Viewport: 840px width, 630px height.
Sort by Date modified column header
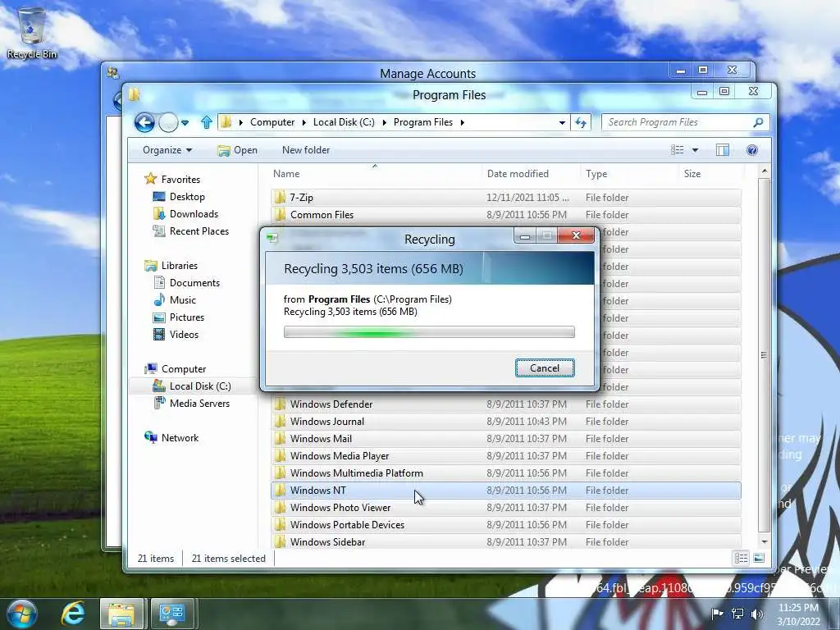tap(531, 174)
